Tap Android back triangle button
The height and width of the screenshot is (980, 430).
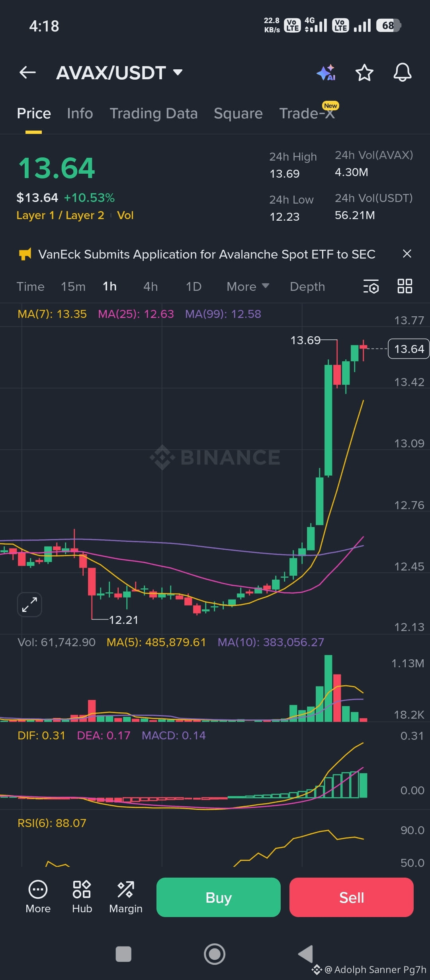(306, 954)
